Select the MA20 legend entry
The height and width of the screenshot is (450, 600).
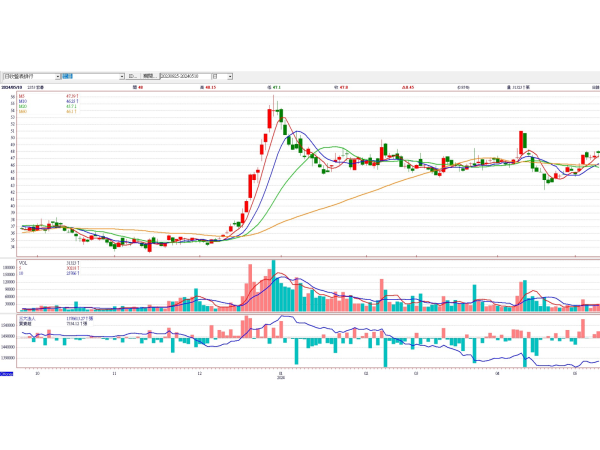(x=48, y=106)
